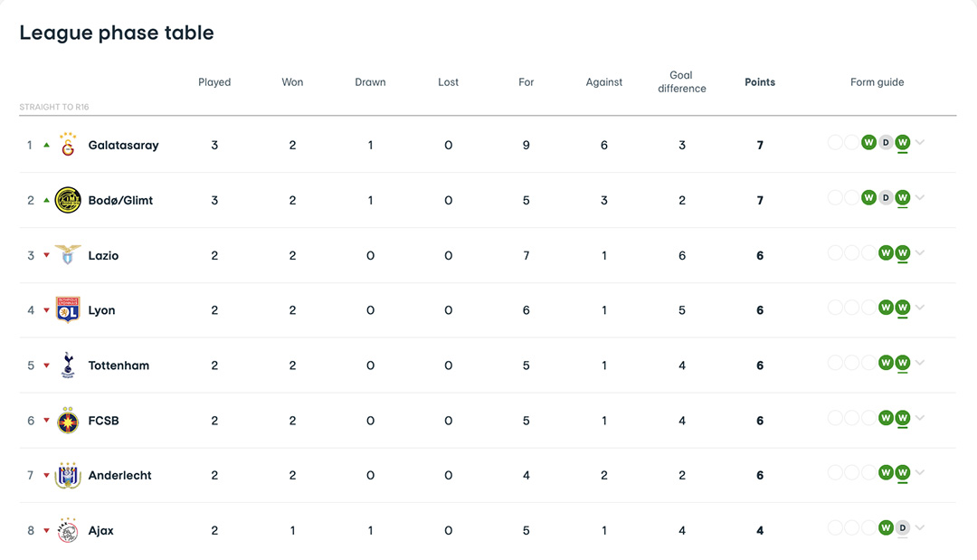Click the Anderlecht club crest
The width and height of the screenshot is (977, 560).
point(68,476)
